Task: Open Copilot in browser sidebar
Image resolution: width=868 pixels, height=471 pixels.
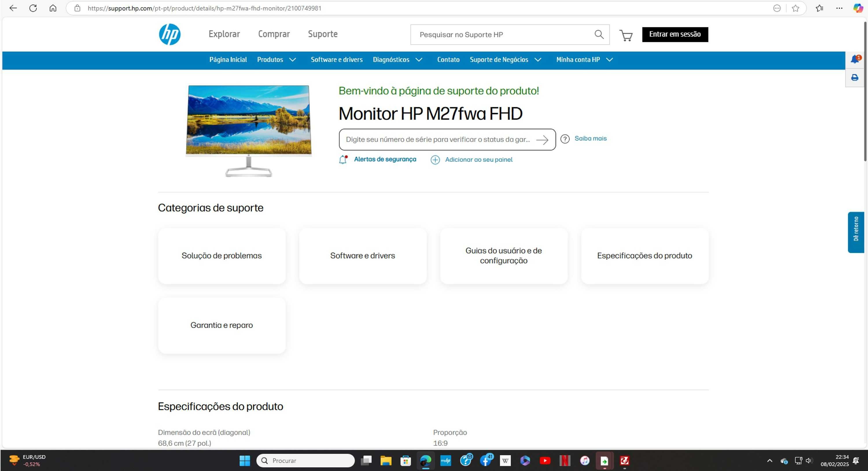Action: coord(858,8)
